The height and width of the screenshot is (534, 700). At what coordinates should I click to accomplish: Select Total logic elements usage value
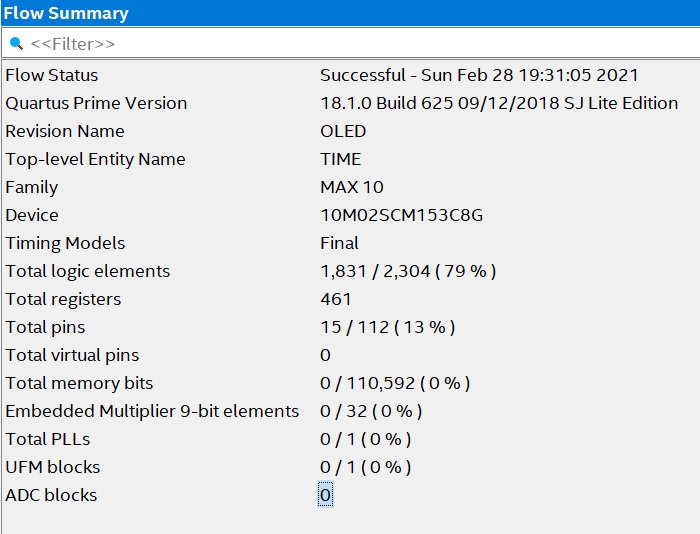click(408, 271)
